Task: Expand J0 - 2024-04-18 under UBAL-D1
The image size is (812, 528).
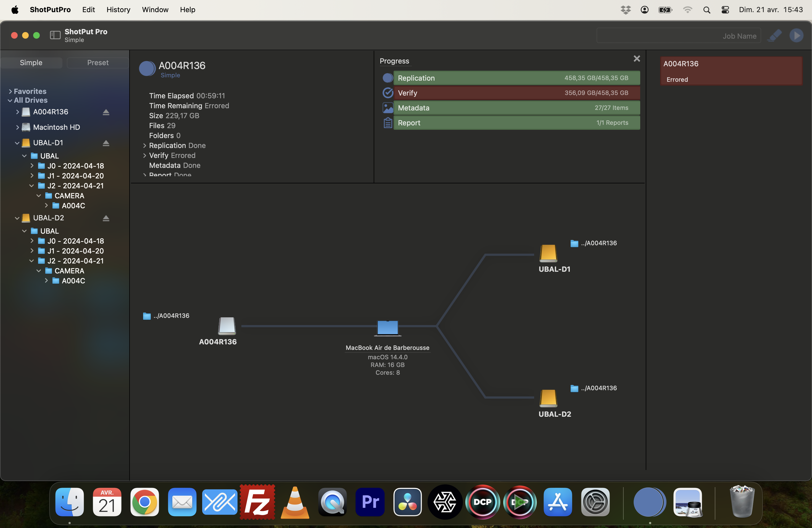Action: pyautogui.click(x=32, y=166)
